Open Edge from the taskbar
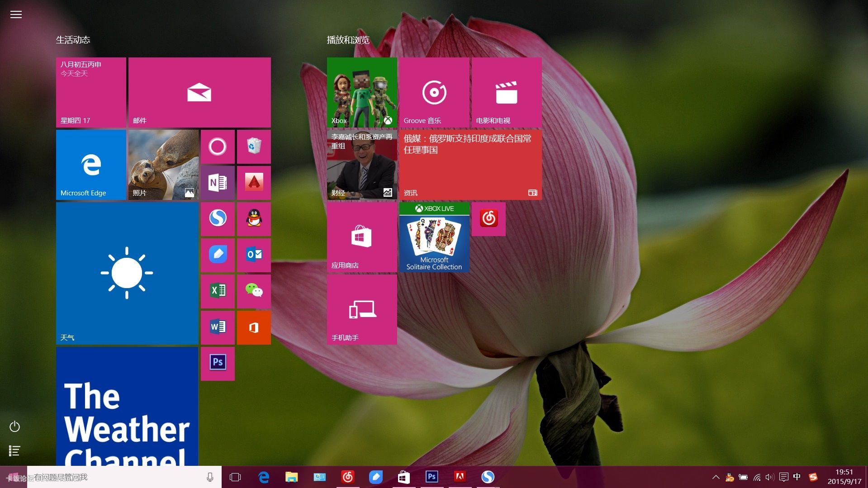 (x=264, y=477)
